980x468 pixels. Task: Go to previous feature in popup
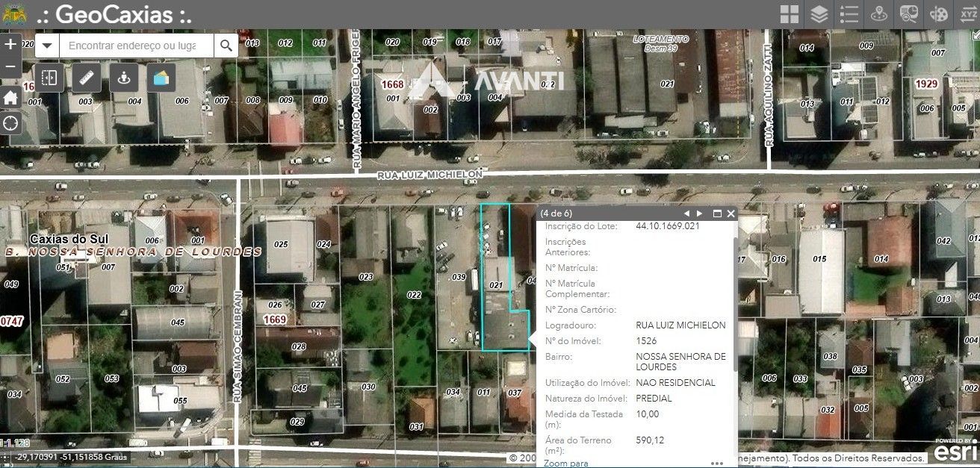(x=686, y=213)
